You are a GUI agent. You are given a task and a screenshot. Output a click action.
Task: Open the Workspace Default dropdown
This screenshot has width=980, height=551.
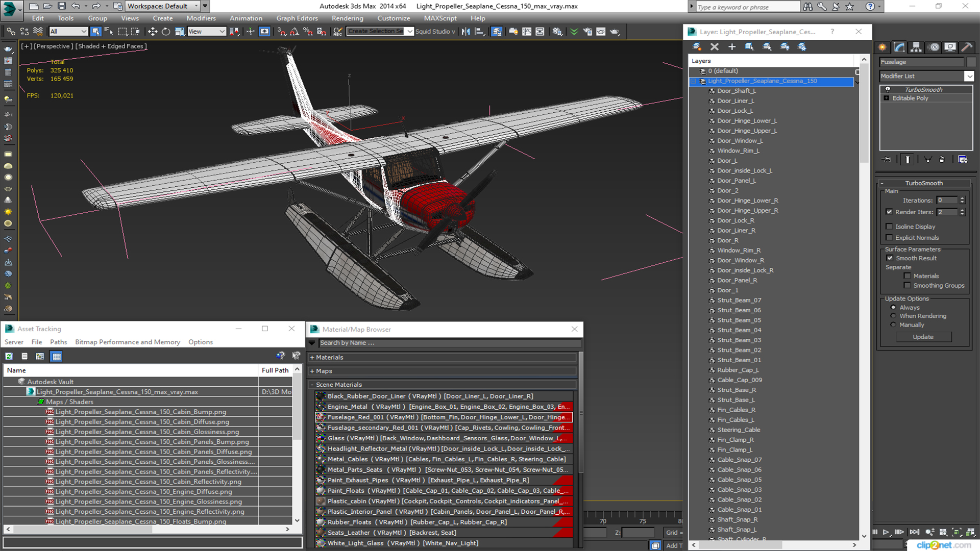pyautogui.click(x=163, y=6)
